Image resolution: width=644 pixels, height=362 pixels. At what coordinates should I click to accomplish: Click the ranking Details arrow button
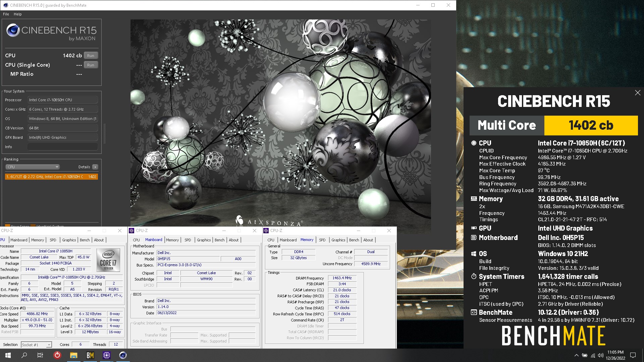click(95, 167)
